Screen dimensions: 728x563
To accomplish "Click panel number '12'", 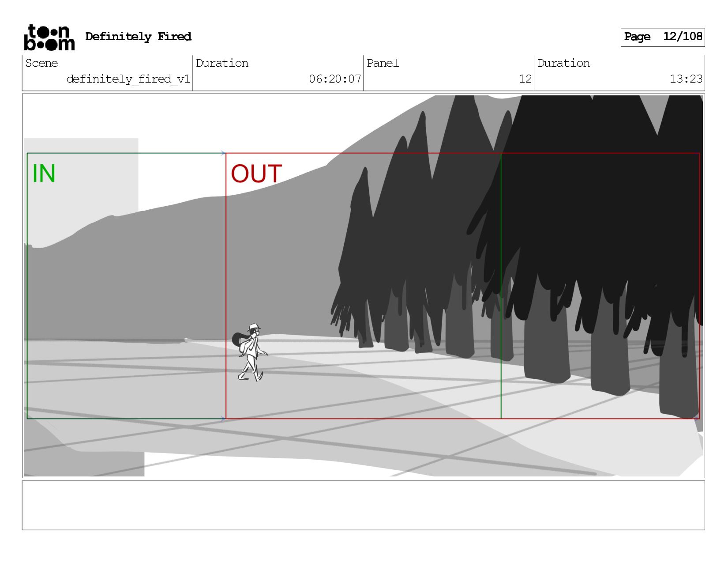I will click(525, 79).
